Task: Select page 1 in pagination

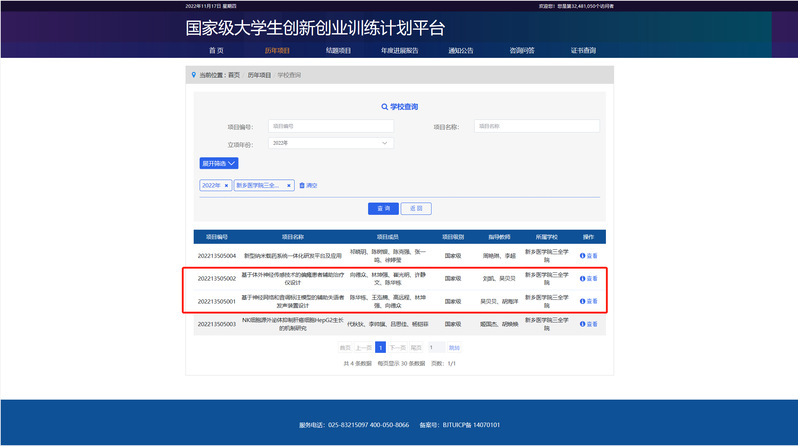Action: 380,347
